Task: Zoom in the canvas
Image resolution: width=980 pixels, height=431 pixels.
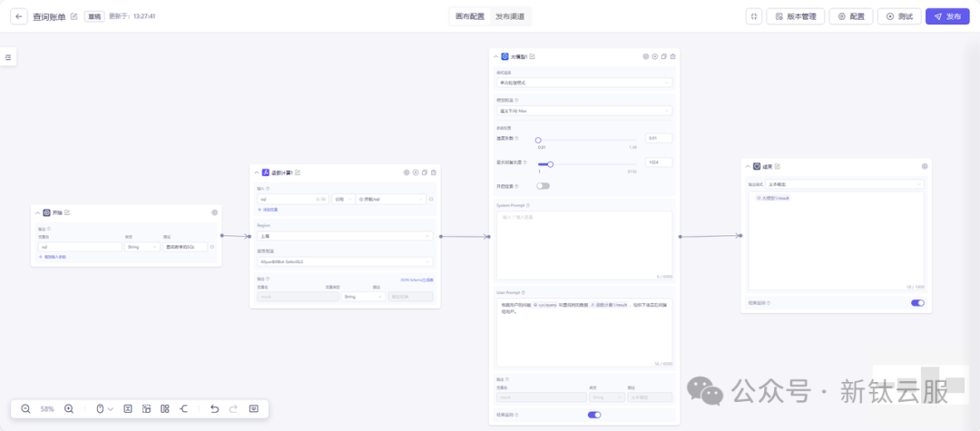Action: [x=69, y=408]
